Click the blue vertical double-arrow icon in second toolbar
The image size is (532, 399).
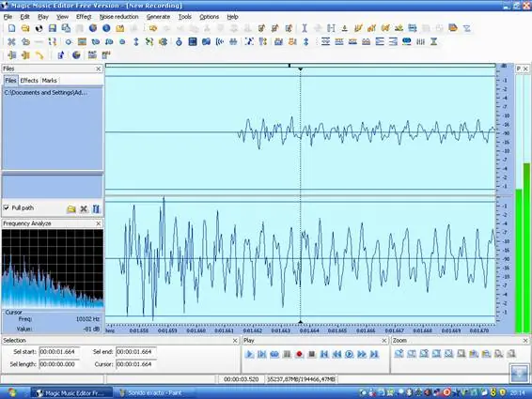pyautogui.click(x=136, y=41)
